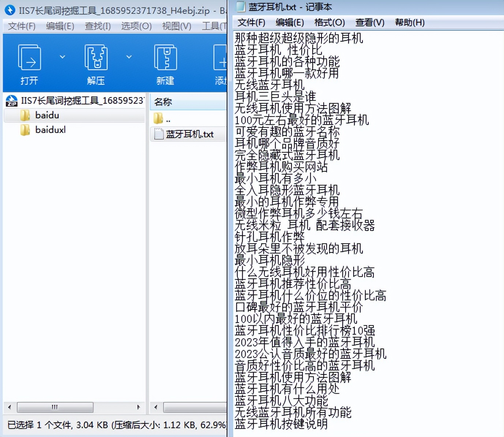This screenshot has width=504, height=437.
Task: Open Bandizip 视图(V) menu
Action: [x=177, y=26]
